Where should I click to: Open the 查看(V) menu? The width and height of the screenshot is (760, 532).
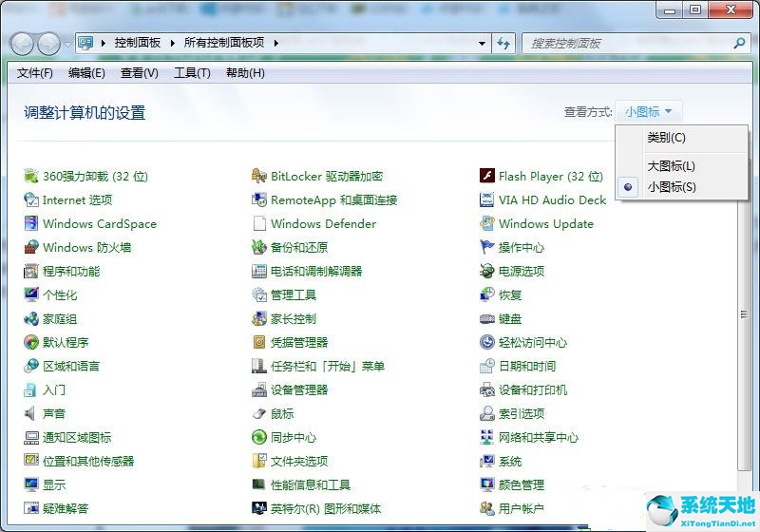click(x=140, y=73)
